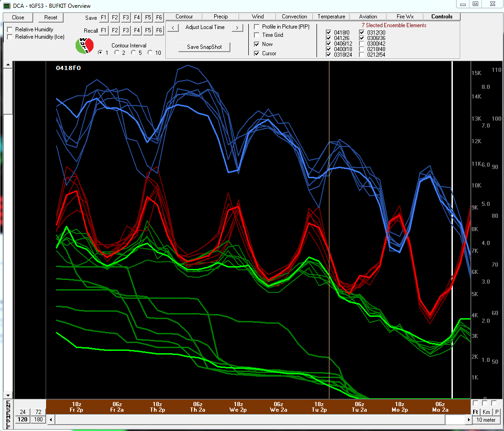The height and width of the screenshot is (431, 504).
Task: Click the vertical scrollbar up arrow
Action: tap(8, 64)
